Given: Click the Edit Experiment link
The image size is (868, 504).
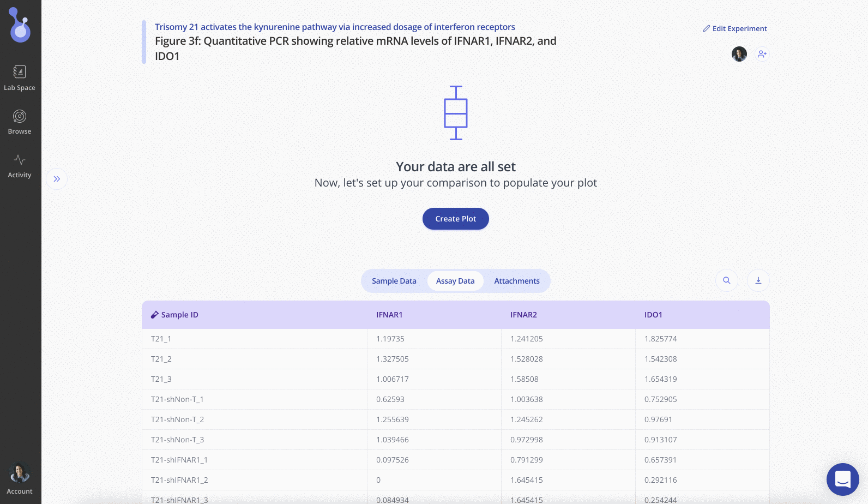Looking at the screenshot, I should click(735, 28).
